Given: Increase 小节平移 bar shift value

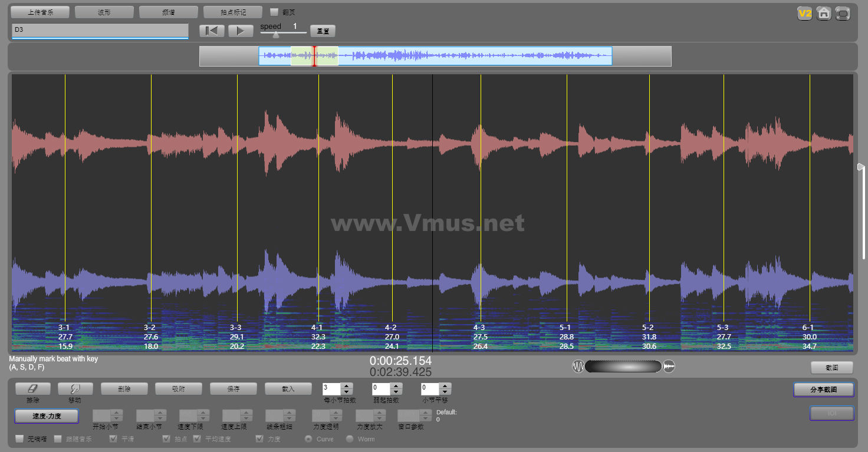Looking at the screenshot, I should tap(445, 386).
